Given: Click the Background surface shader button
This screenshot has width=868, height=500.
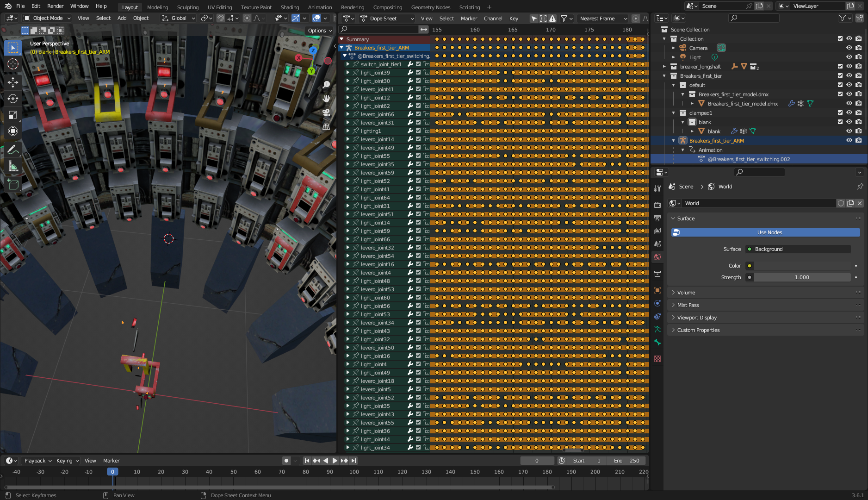Looking at the screenshot, I should (798, 249).
